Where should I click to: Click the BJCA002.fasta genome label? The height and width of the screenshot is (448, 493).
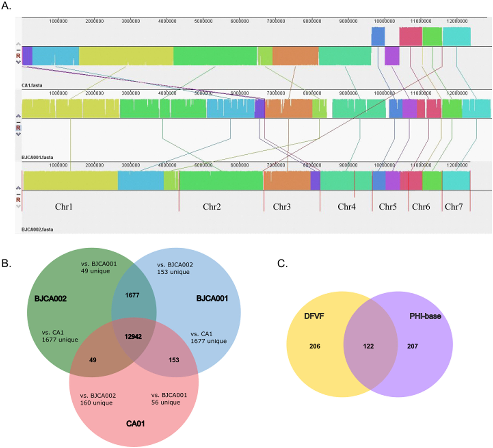click(x=37, y=229)
